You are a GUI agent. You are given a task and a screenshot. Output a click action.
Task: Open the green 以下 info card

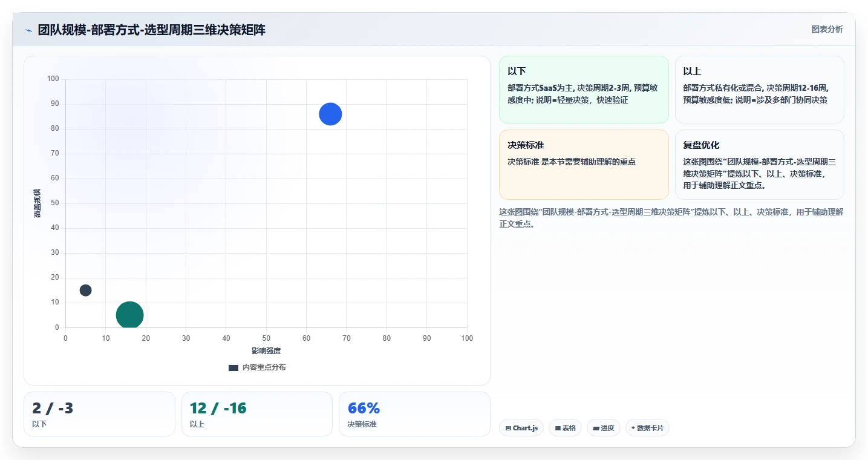pyautogui.click(x=584, y=90)
